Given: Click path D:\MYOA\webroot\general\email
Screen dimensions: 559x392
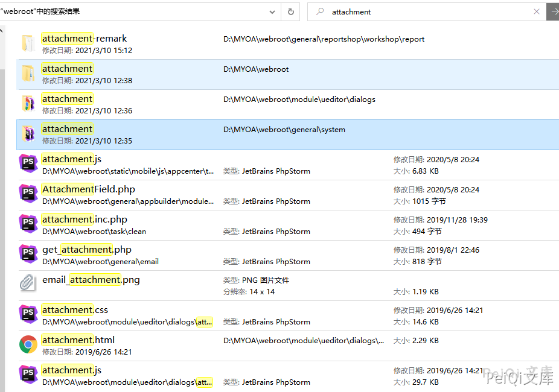Looking at the screenshot, I should [x=100, y=262].
